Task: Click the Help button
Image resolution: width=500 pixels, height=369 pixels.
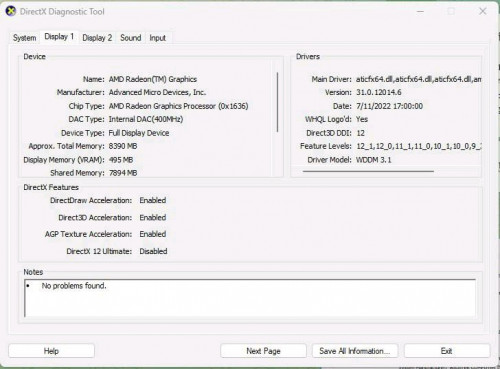Action: click(x=51, y=351)
